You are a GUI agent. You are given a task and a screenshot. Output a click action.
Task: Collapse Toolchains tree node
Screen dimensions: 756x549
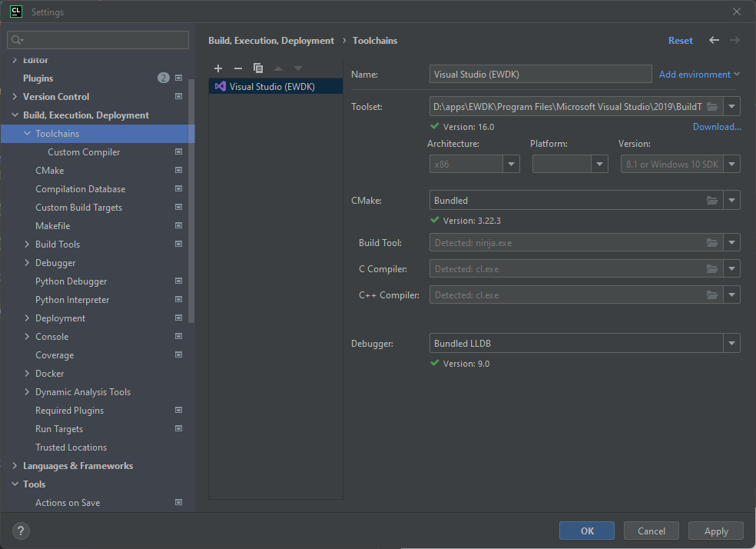tap(27, 133)
